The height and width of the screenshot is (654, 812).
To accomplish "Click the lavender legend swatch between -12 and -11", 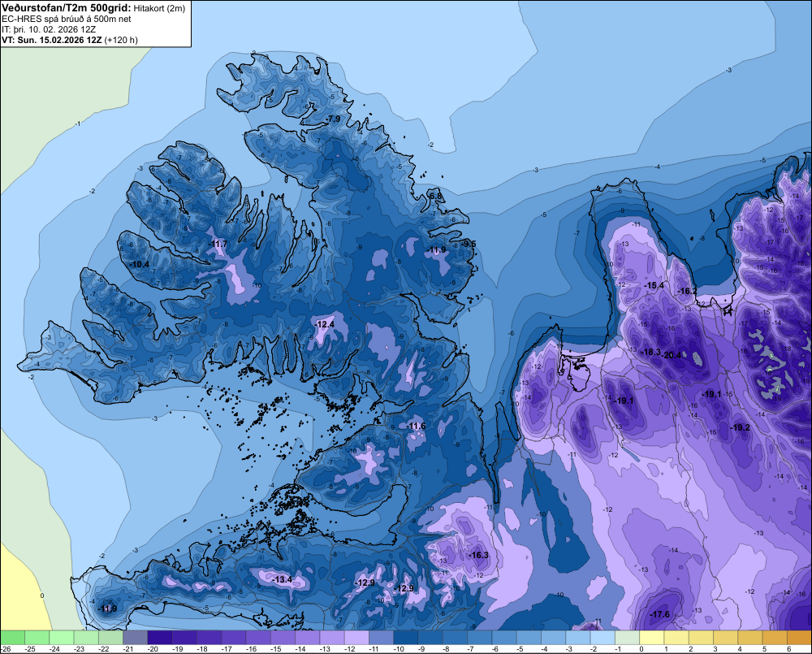I will tap(356, 638).
